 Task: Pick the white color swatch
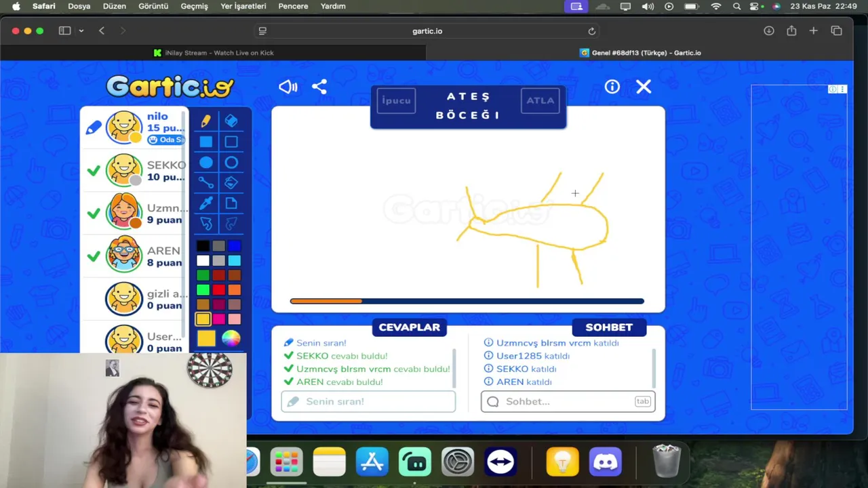coord(203,261)
